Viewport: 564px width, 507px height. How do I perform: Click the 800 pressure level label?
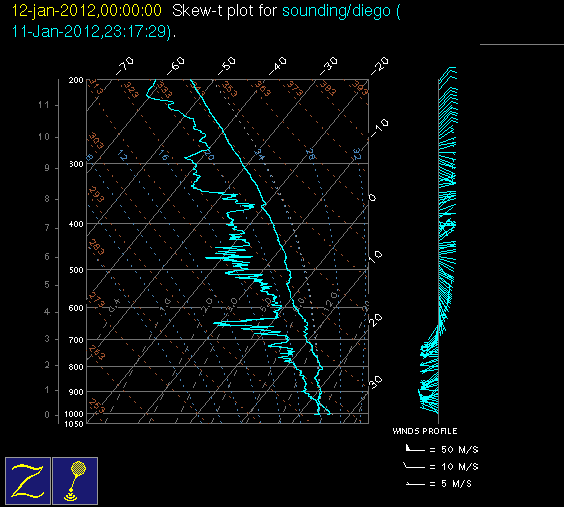point(76,367)
